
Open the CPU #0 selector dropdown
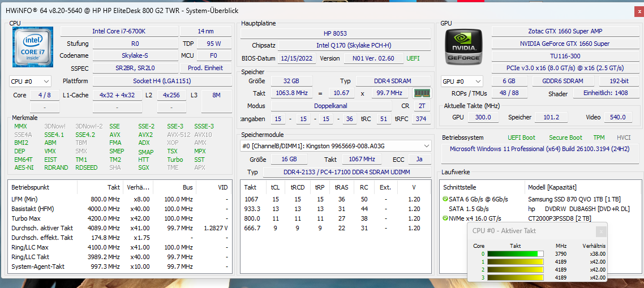click(30, 81)
